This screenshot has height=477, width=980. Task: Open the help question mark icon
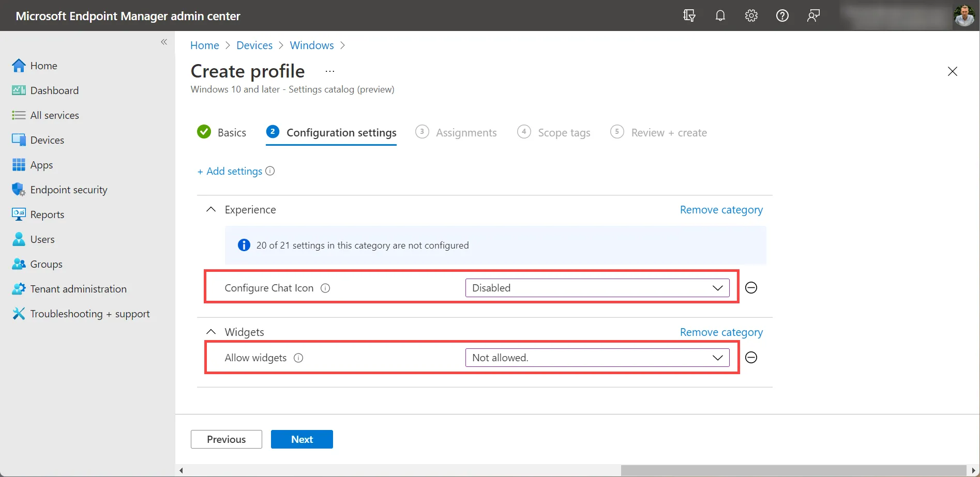tap(782, 16)
